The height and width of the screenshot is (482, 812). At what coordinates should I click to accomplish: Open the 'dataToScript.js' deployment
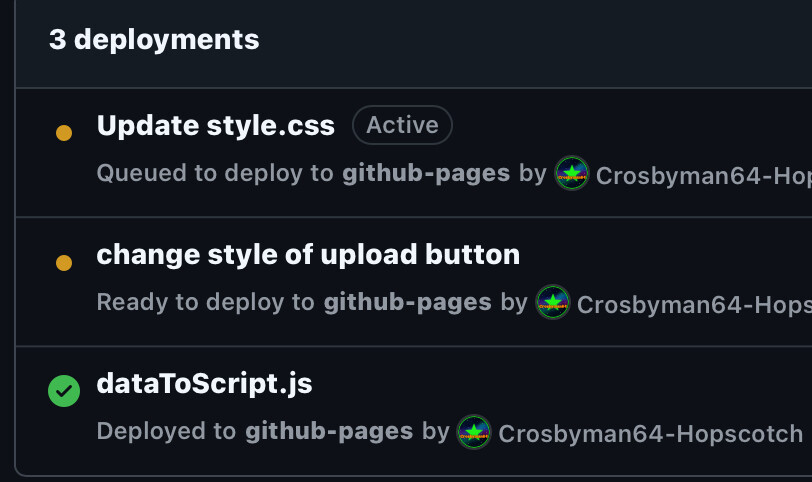coord(205,384)
